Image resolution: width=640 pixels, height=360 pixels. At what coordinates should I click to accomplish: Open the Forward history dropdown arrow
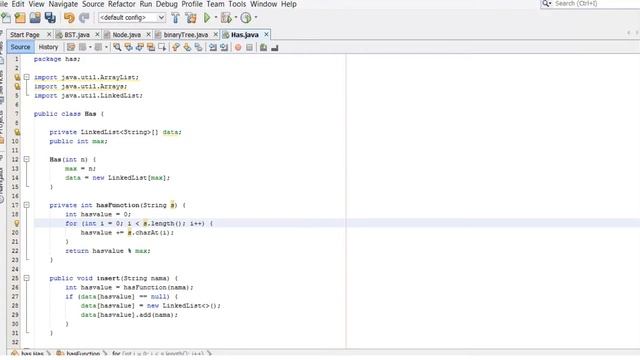(x=106, y=47)
